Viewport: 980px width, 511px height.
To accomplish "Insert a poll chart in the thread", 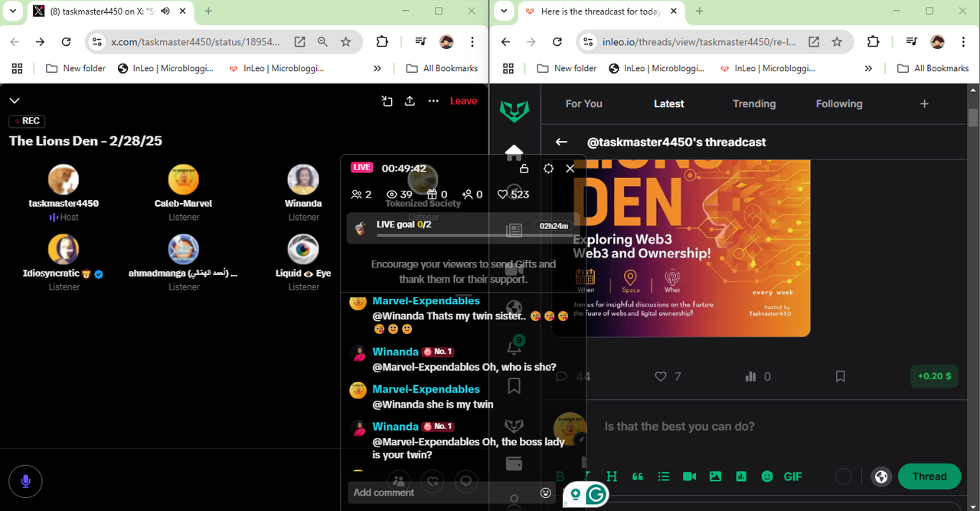I will tap(740, 477).
